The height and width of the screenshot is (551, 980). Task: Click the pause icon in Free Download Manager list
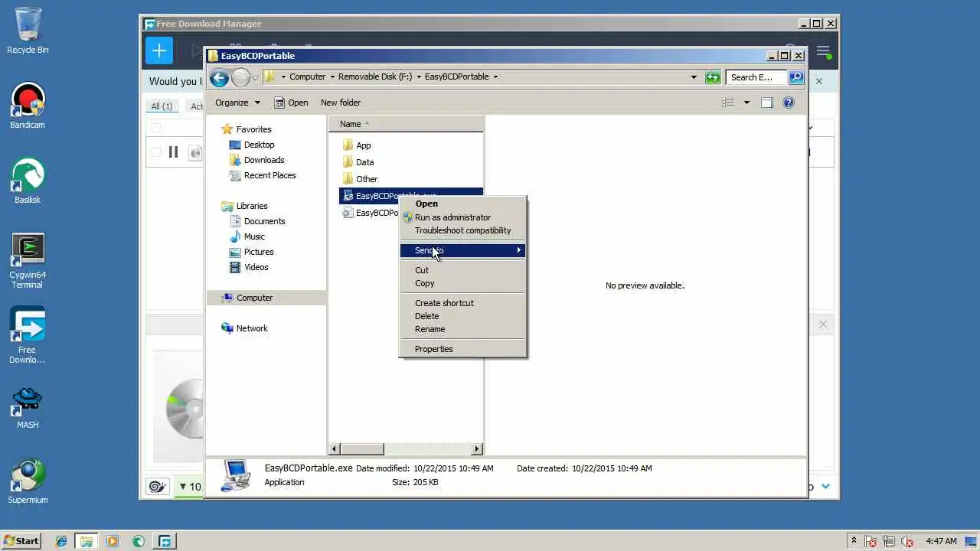tap(173, 152)
